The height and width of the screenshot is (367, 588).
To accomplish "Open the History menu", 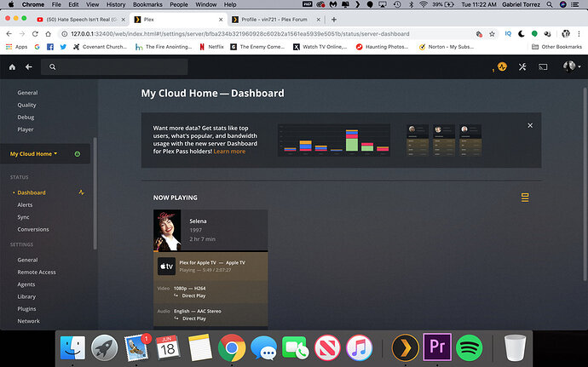I will click(116, 4).
